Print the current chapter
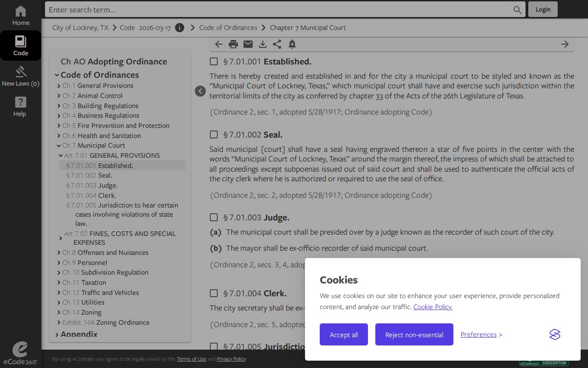 [233, 44]
